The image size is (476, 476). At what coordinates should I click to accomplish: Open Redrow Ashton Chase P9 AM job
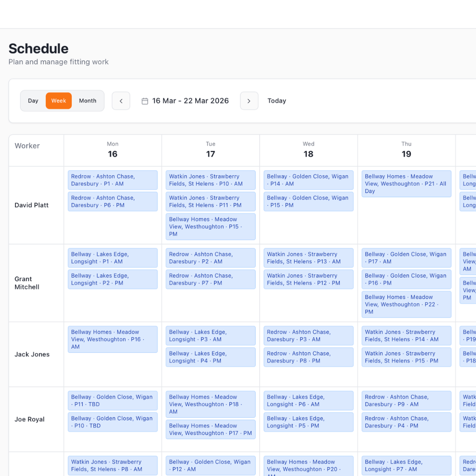pos(406,400)
